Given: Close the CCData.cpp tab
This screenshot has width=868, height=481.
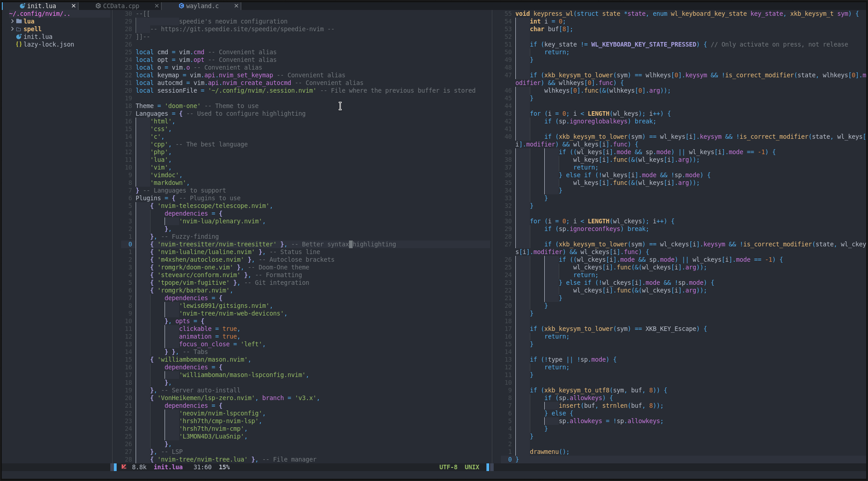Looking at the screenshot, I should click(x=157, y=6).
